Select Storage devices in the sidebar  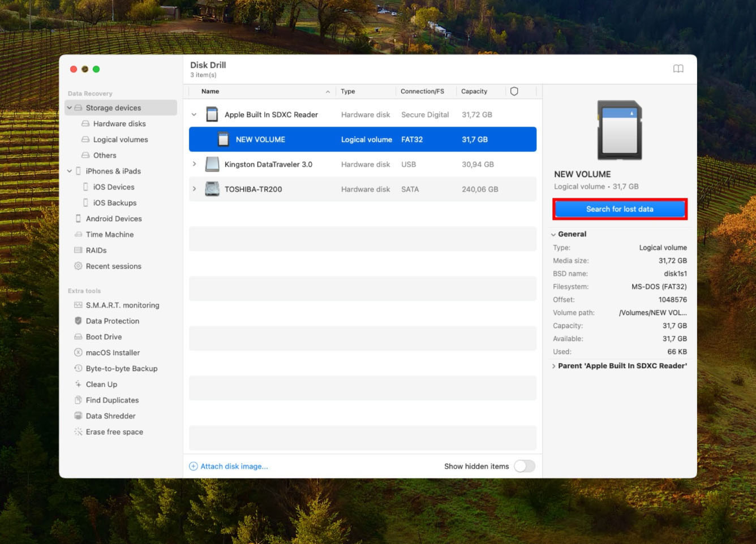[121, 108]
